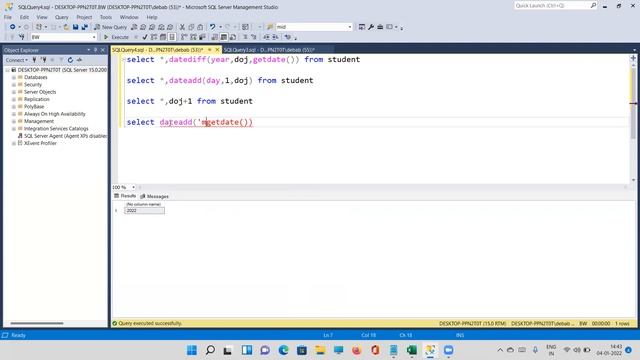The image size is (640, 360).
Task: Click the Properties wrench icon
Action: [x=371, y=27]
